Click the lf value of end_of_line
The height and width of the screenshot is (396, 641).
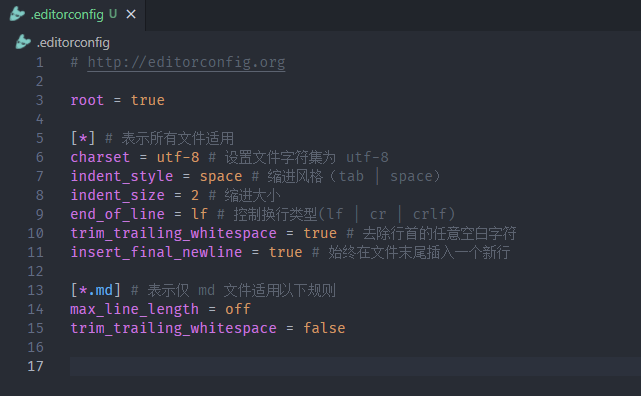[199, 214]
